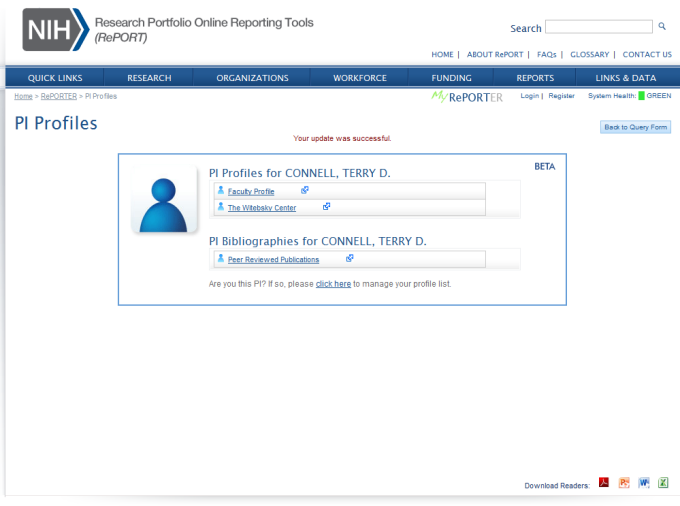Open the Funding menu
The height and width of the screenshot is (506, 680).
451,78
